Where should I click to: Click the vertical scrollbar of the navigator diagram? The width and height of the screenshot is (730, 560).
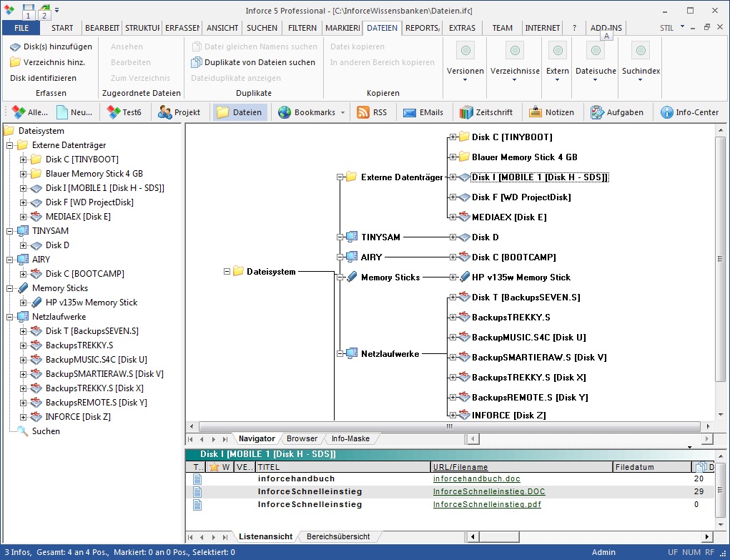coord(720,259)
